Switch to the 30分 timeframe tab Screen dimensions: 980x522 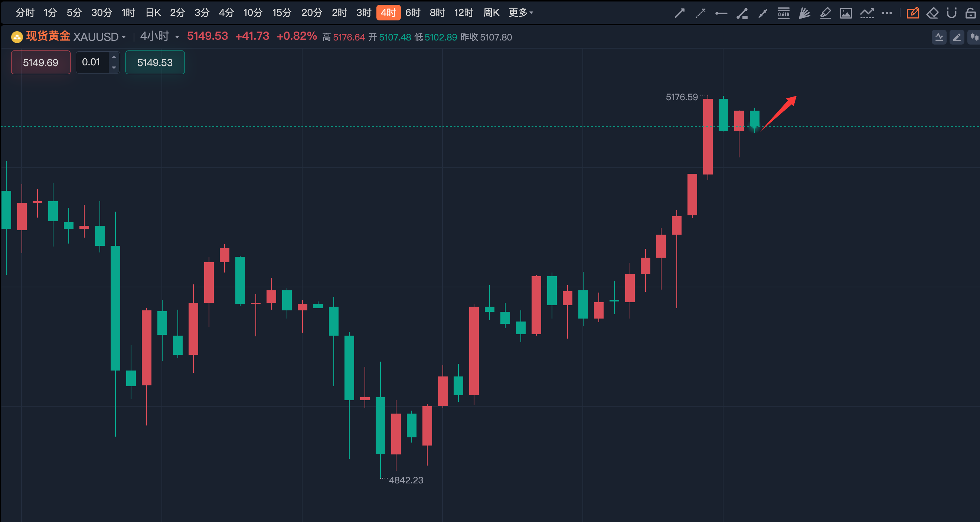tap(102, 13)
